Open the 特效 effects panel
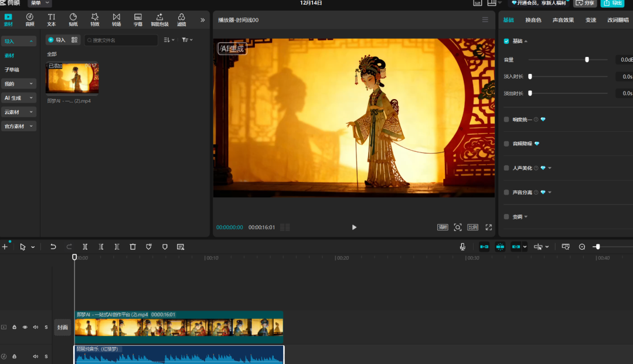Viewport: 633px width, 364px height. [x=95, y=19]
